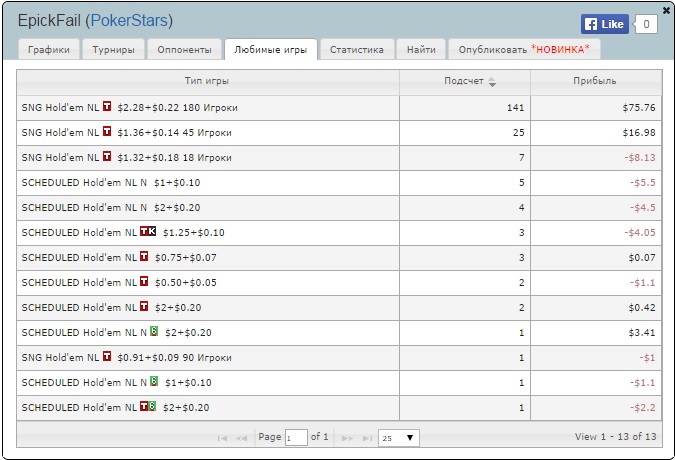Select the SCHEDULED Hold'em NL N $2+$0.20 row with count 4
The width and height of the screenshot is (675, 460).
coord(339,207)
